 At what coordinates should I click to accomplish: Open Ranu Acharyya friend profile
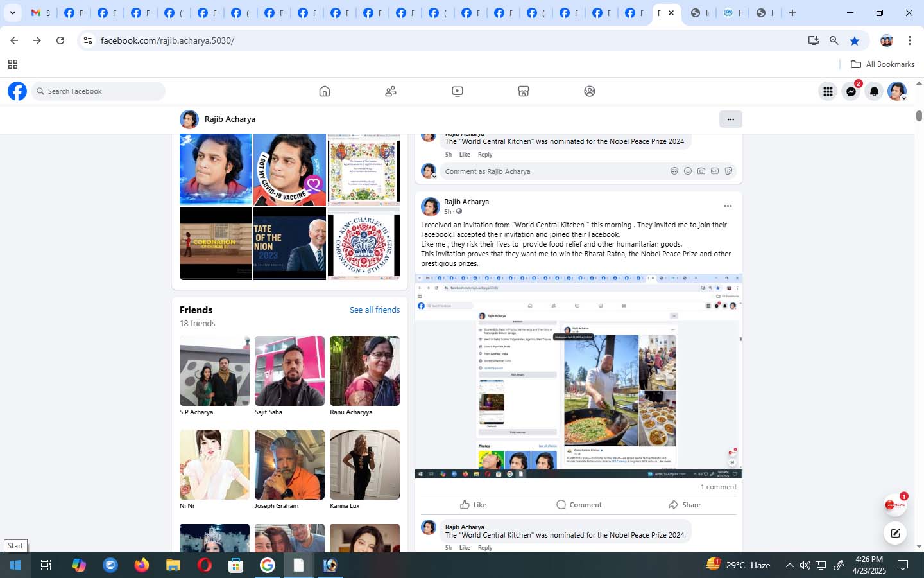[x=364, y=371]
